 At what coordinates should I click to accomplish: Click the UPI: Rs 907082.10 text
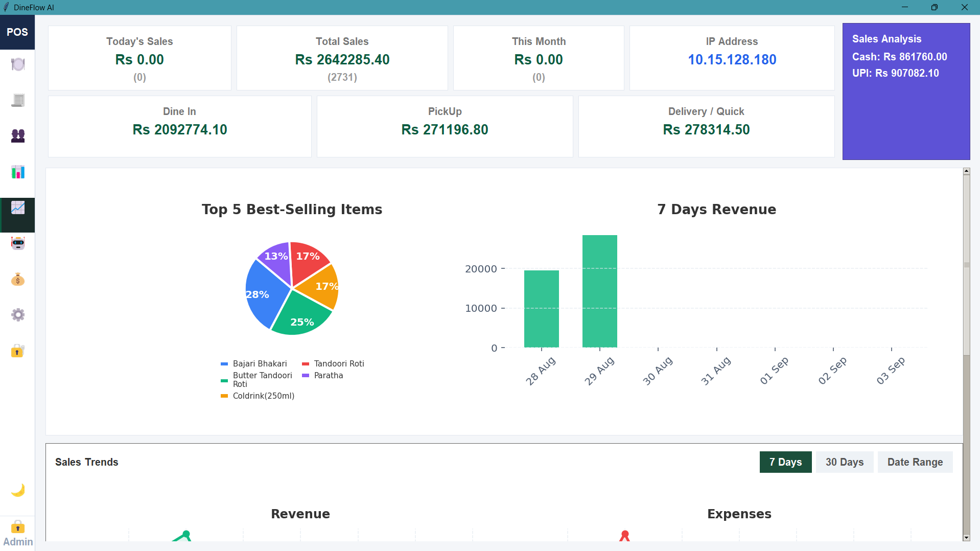pos(895,73)
